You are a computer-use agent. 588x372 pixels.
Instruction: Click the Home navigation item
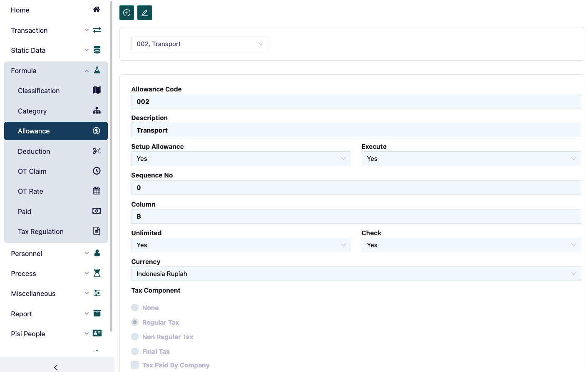coord(20,10)
